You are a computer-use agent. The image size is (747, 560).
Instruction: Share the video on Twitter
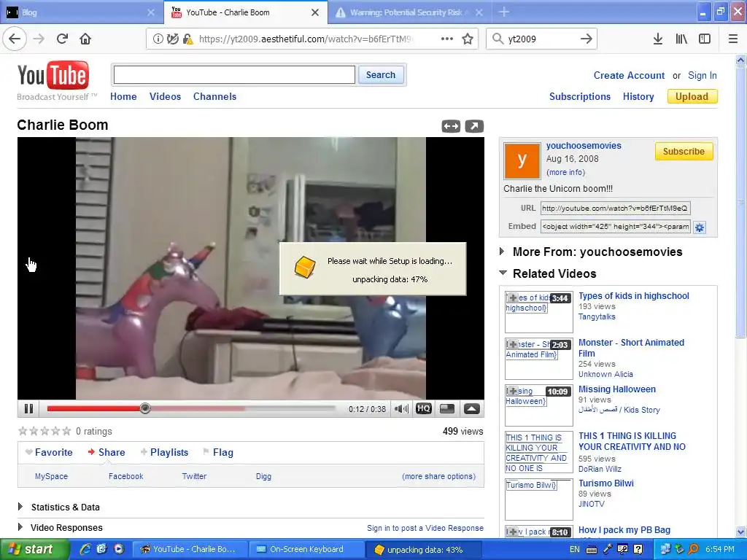coord(194,476)
